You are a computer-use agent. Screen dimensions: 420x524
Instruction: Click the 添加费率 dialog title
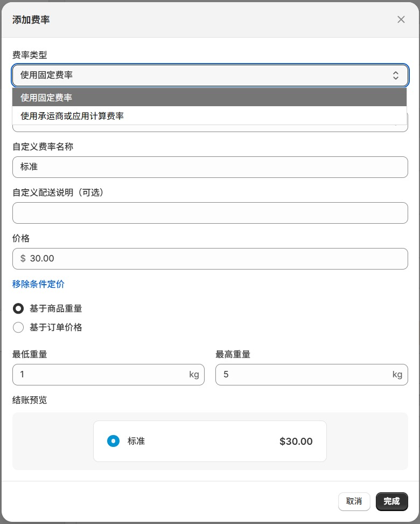click(31, 19)
